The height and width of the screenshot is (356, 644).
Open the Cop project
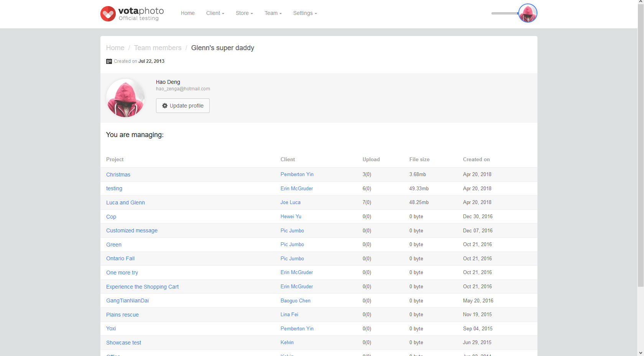(111, 217)
